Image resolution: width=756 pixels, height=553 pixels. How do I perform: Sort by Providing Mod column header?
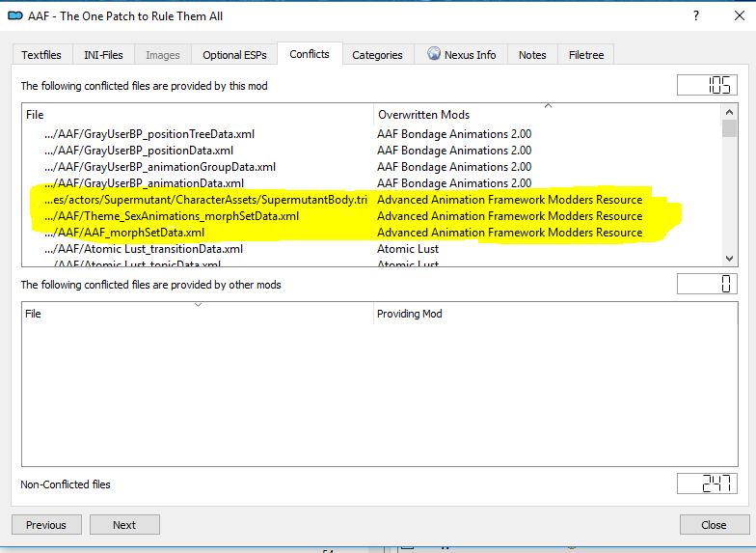click(x=555, y=314)
